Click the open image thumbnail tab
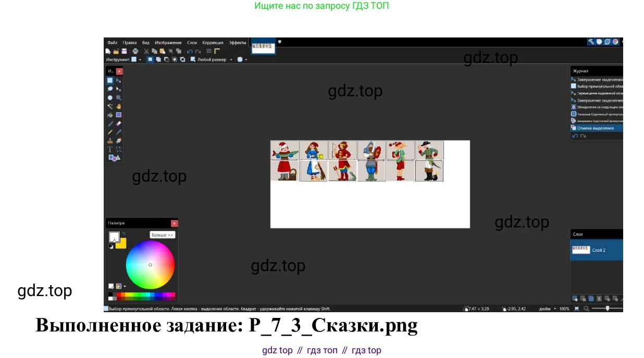The width and height of the screenshot is (644, 358). [x=263, y=46]
